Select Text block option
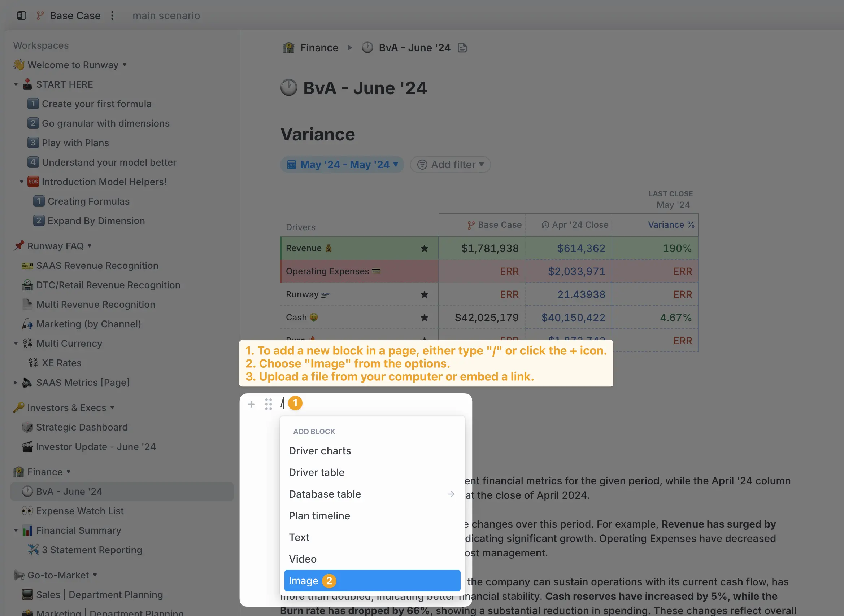Image resolution: width=844 pixels, height=616 pixels. 372,537
